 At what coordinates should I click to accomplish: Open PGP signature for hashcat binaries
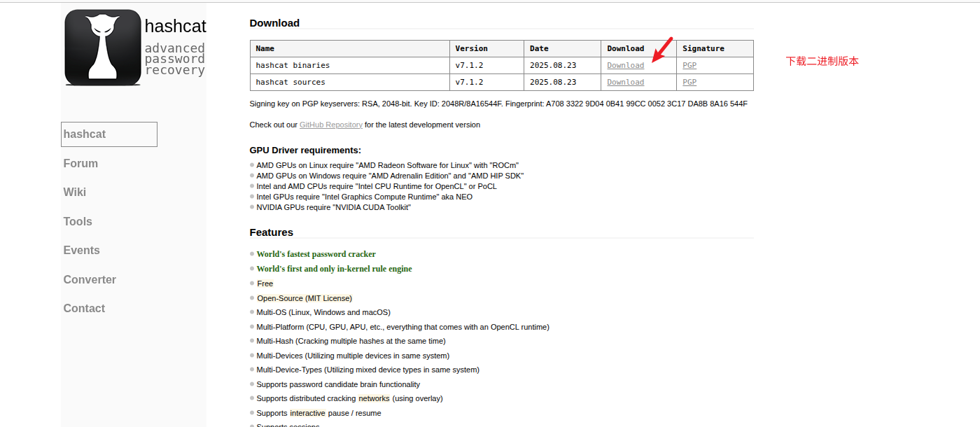(x=689, y=65)
